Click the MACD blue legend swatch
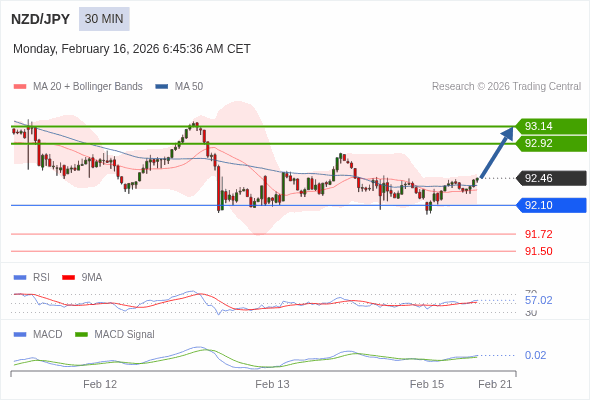Screen dimensions: 590x400 pos(20,335)
